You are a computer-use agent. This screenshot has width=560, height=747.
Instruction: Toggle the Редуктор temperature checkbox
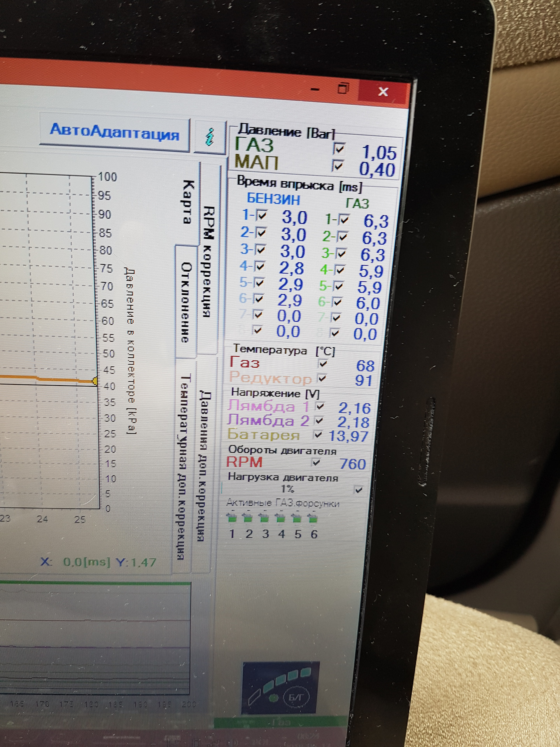click(322, 378)
